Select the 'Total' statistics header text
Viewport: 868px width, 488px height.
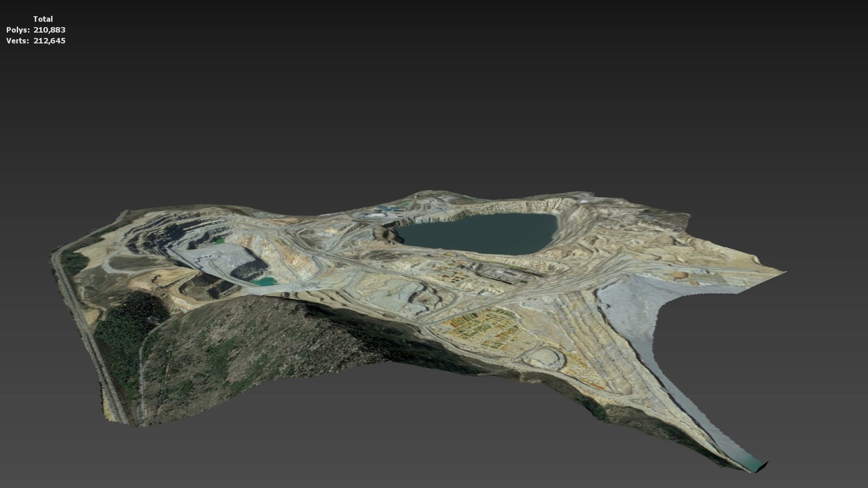click(x=43, y=19)
